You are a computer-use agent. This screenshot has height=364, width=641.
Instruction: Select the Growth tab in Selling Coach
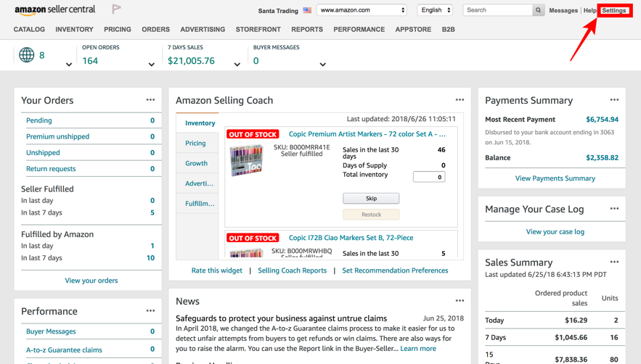[x=196, y=163]
